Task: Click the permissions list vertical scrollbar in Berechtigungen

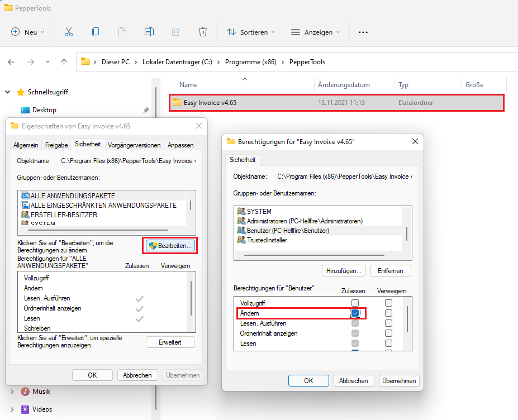Action: tap(407, 319)
